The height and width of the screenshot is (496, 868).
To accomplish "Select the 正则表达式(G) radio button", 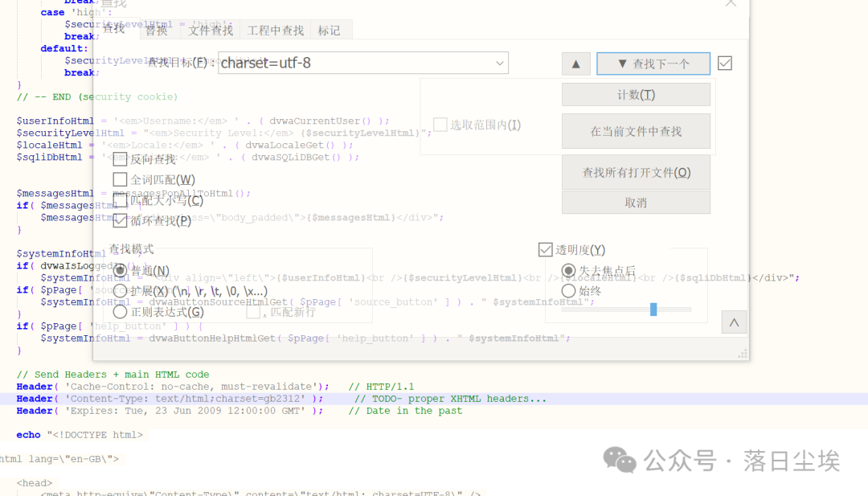I will (120, 312).
